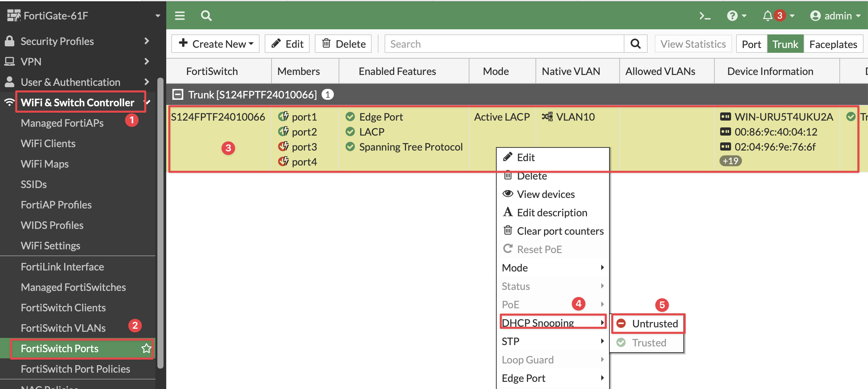Click the port1 status icon
This screenshot has height=389, width=868.
pos(283,116)
